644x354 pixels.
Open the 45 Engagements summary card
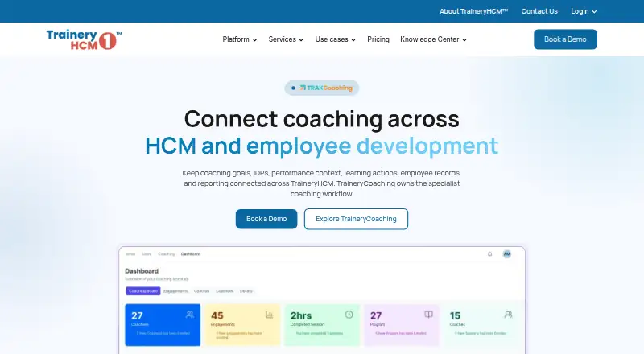coord(242,325)
